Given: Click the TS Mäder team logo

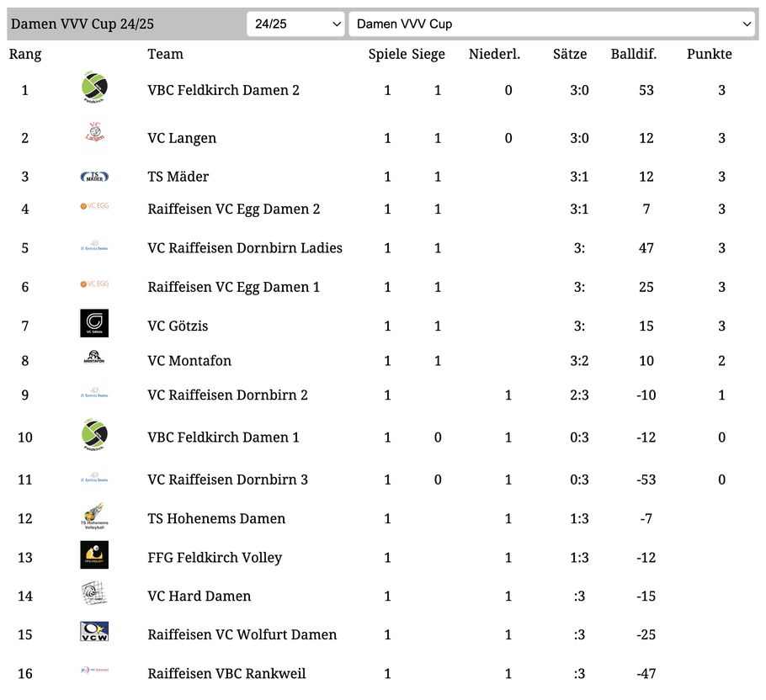Looking at the screenshot, I should 94,177.
